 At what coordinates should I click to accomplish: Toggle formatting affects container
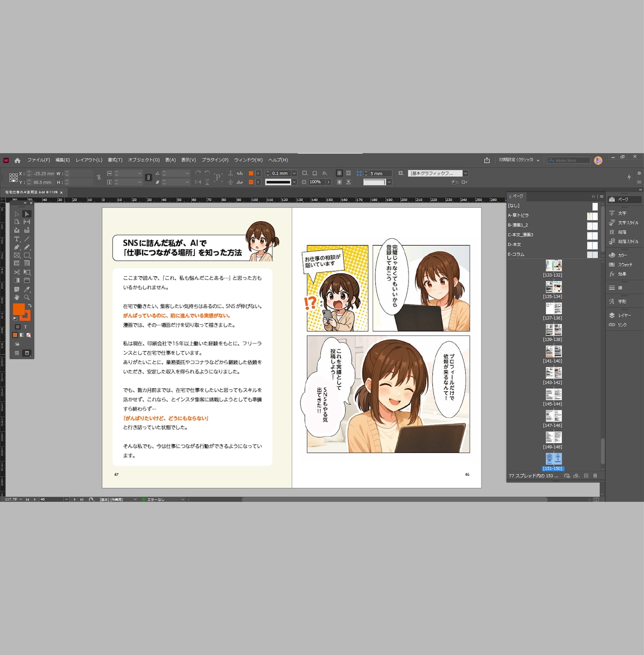tap(18, 327)
